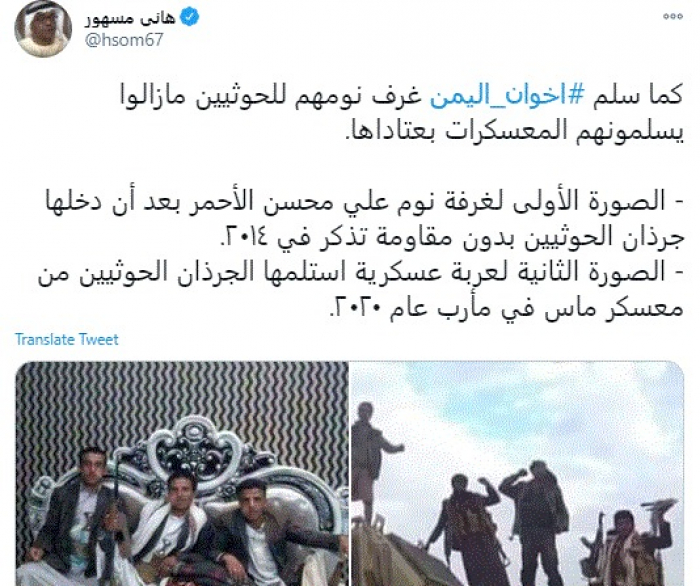Screen dimensions: 700x586
Task: Click the blue verified badge icon
Action: pos(189,18)
